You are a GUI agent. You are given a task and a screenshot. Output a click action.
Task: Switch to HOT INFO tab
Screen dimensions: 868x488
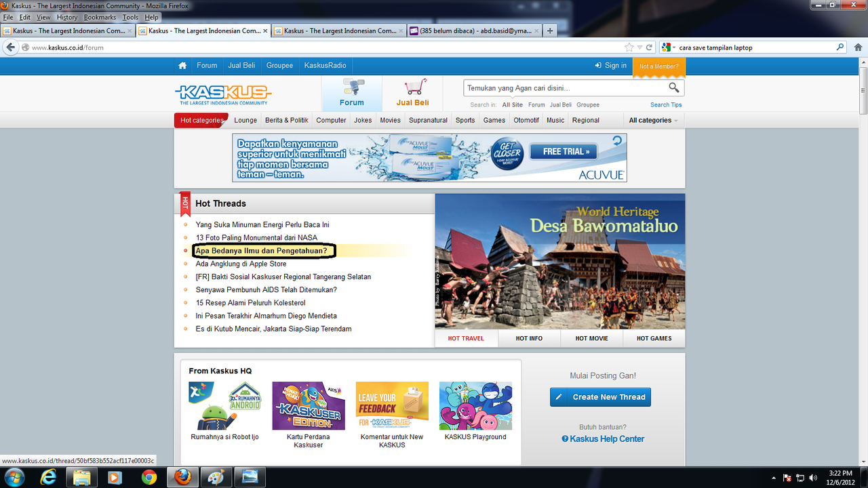click(x=529, y=338)
